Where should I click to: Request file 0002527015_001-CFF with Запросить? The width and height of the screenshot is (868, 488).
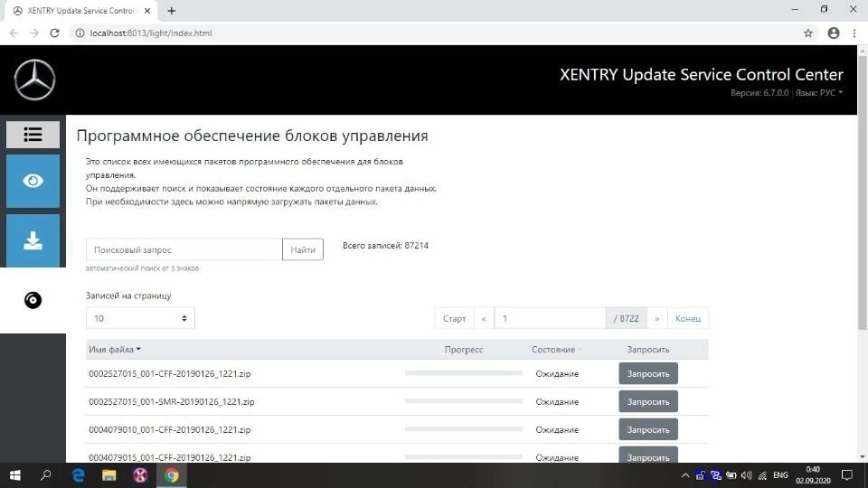(x=648, y=373)
